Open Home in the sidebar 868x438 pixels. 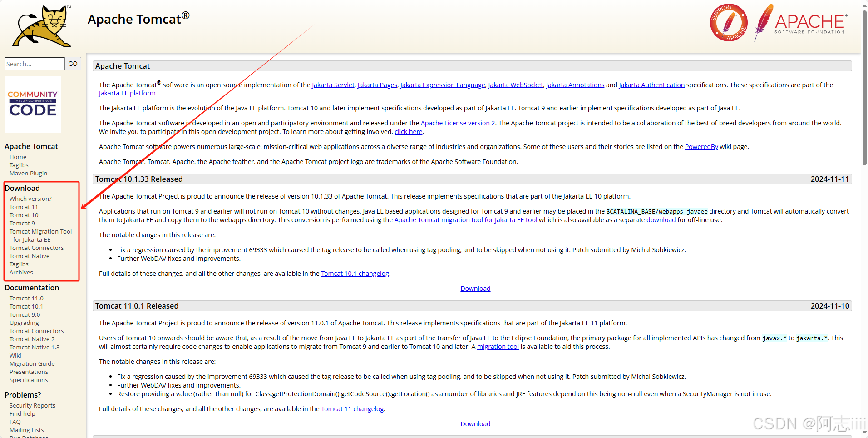coord(18,157)
